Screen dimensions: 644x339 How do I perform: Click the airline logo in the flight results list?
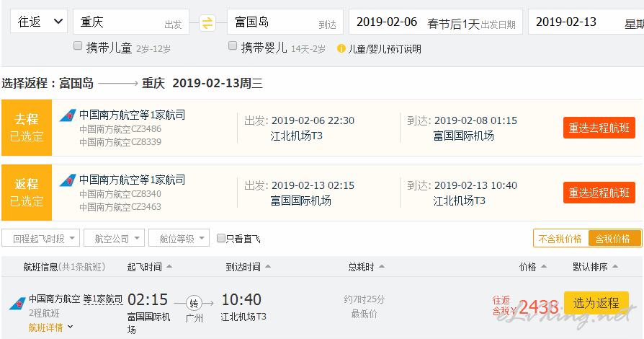coord(17,304)
